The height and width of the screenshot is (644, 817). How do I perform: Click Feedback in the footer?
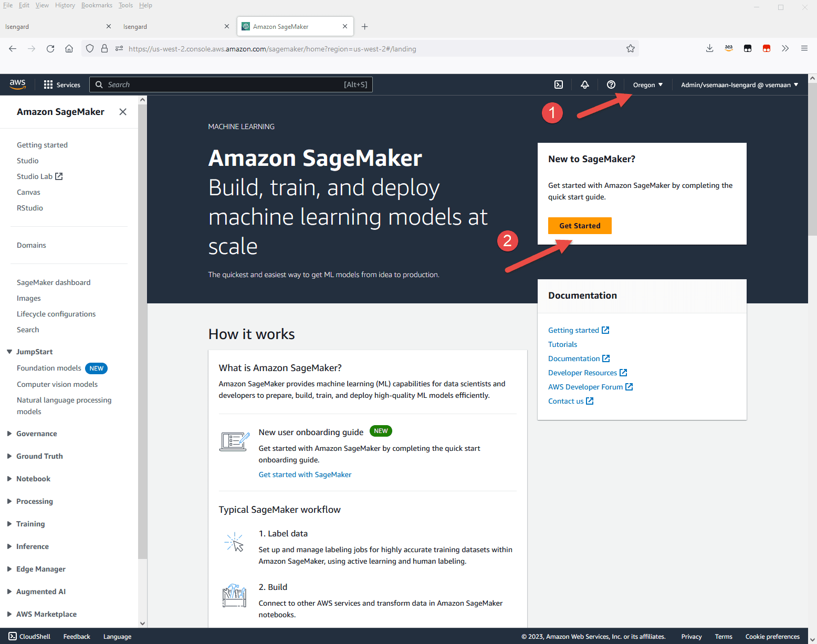click(x=77, y=637)
